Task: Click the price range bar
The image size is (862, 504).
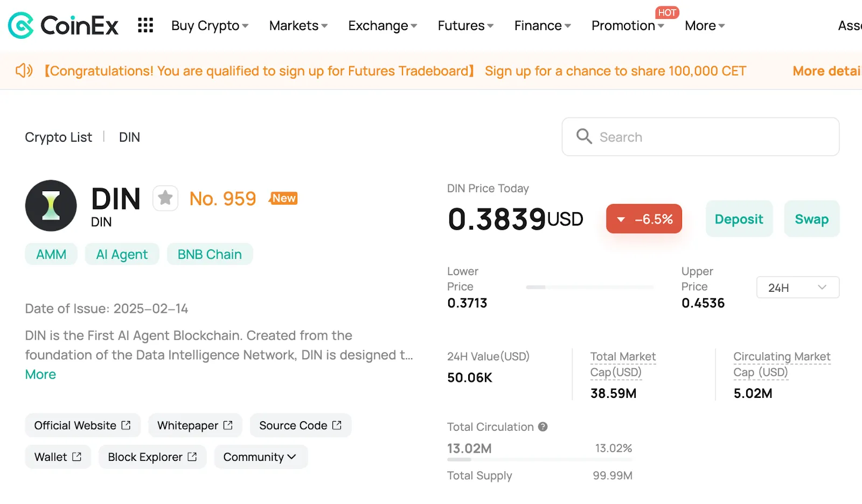Action: tap(589, 287)
